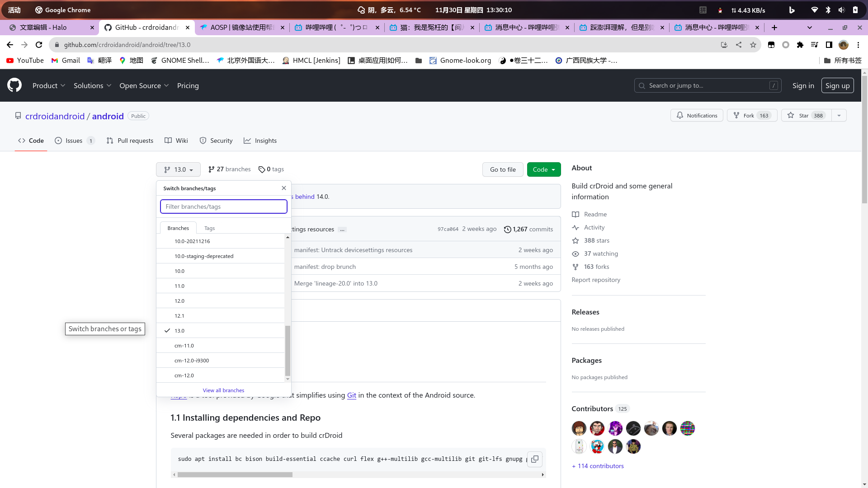Expand the Open Source menu
Viewport: 868px width, 488px height.
(x=144, y=85)
